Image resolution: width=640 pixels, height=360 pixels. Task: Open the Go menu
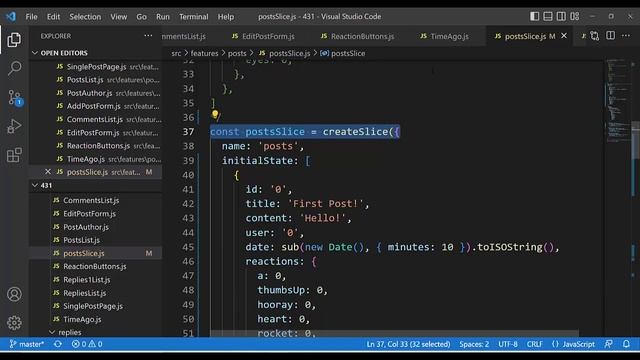pyautogui.click(x=141, y=17)
